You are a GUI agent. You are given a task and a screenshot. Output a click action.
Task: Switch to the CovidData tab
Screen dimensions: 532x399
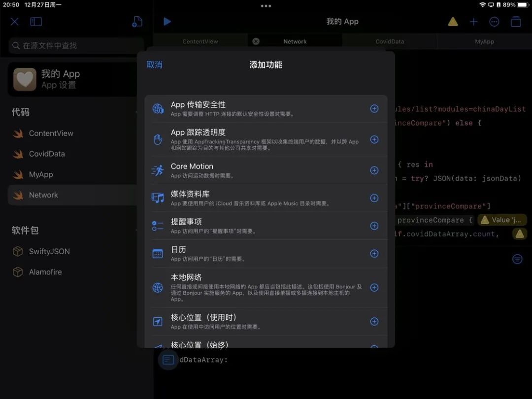390,41
